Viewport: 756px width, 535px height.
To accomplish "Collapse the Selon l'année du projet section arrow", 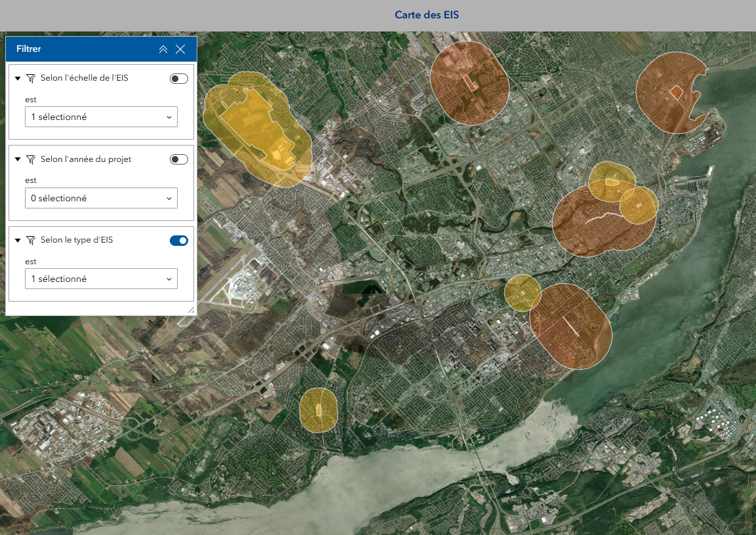I will 18,159.
